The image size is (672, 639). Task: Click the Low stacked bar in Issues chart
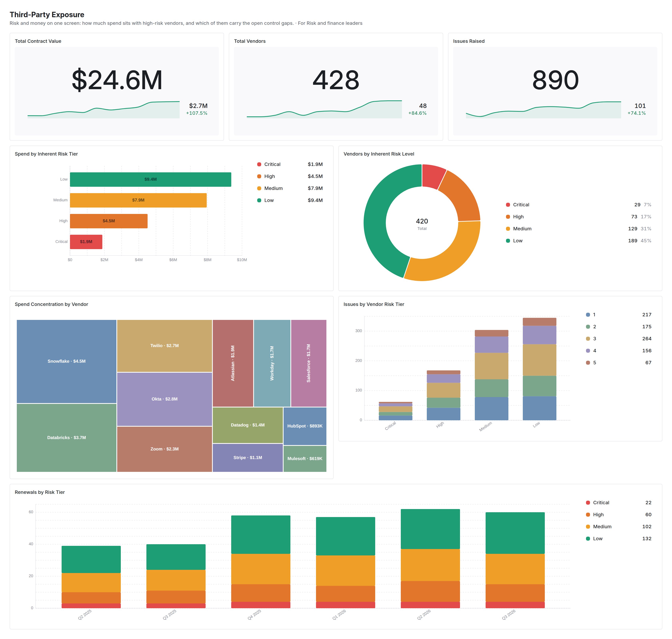pos(539,369)
